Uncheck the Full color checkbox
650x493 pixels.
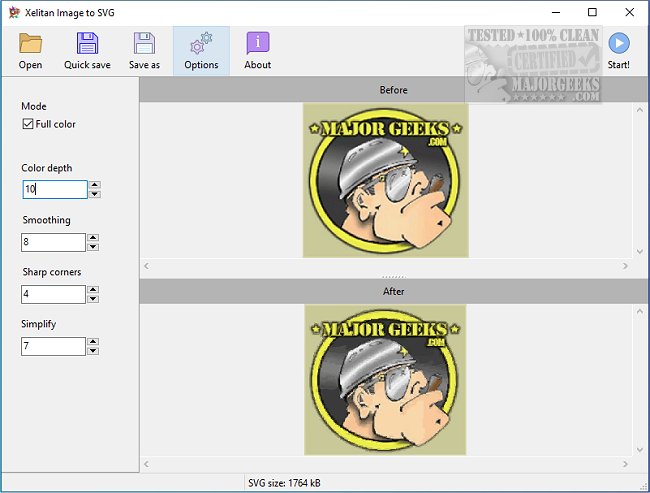tap(28, 124)
